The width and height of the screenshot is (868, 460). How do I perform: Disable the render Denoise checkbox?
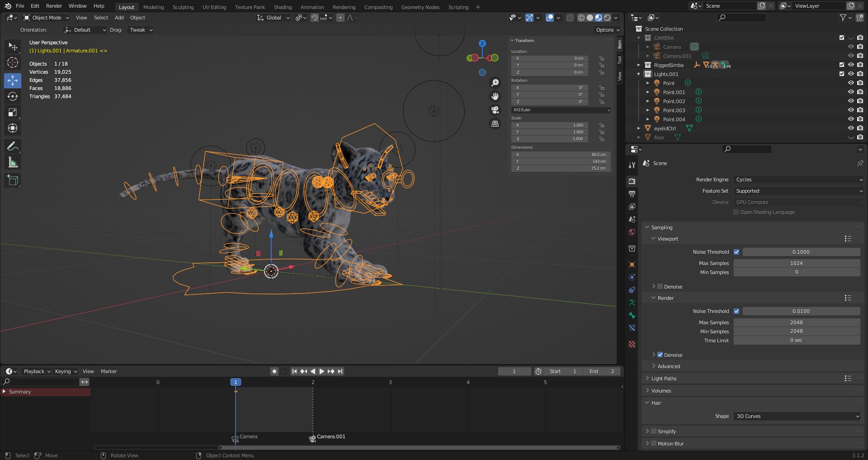pos(660,355)
